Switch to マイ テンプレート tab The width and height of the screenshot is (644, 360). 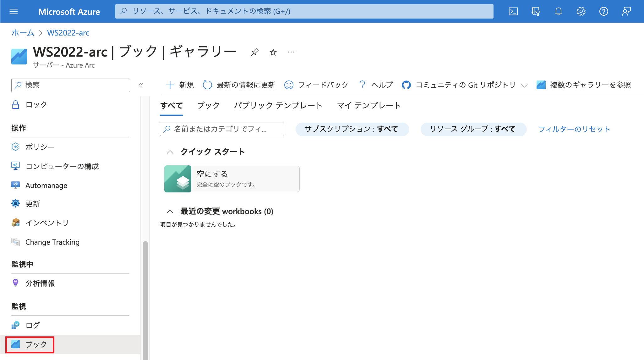369,106
